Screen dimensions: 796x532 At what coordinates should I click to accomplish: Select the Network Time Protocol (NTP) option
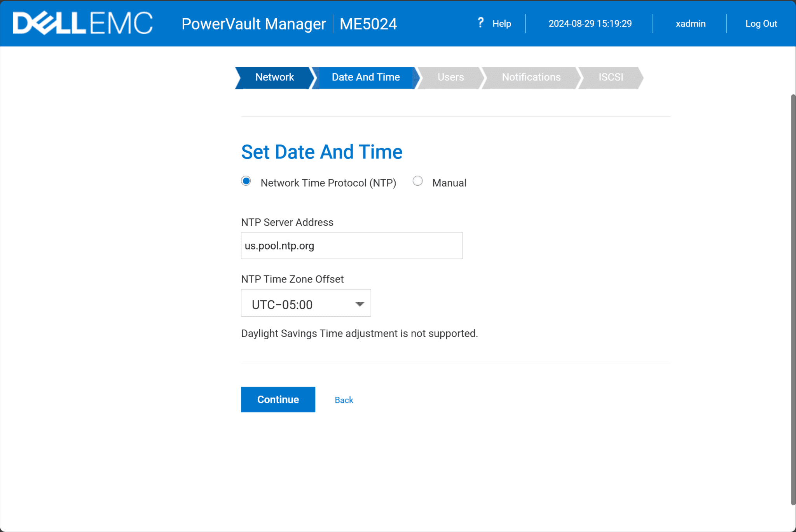pyautogui.click(x=246, y=181)
